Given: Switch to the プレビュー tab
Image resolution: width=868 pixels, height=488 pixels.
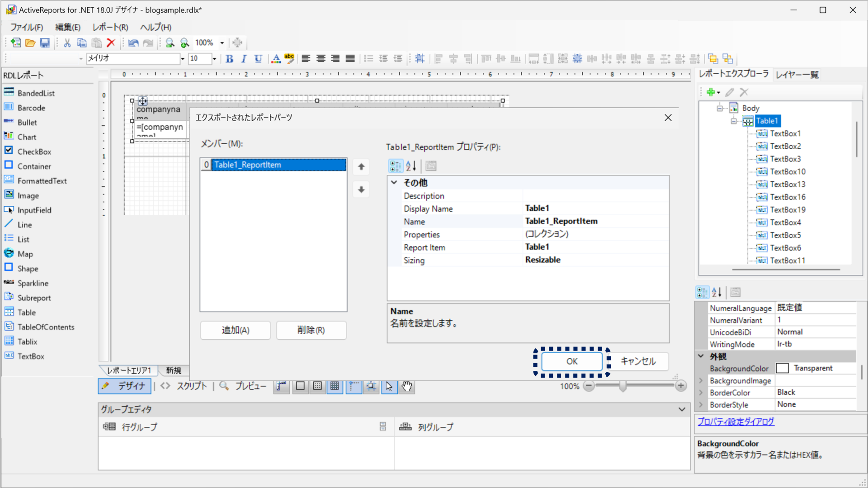Looking at the screenshot, I should click(244, 386).
